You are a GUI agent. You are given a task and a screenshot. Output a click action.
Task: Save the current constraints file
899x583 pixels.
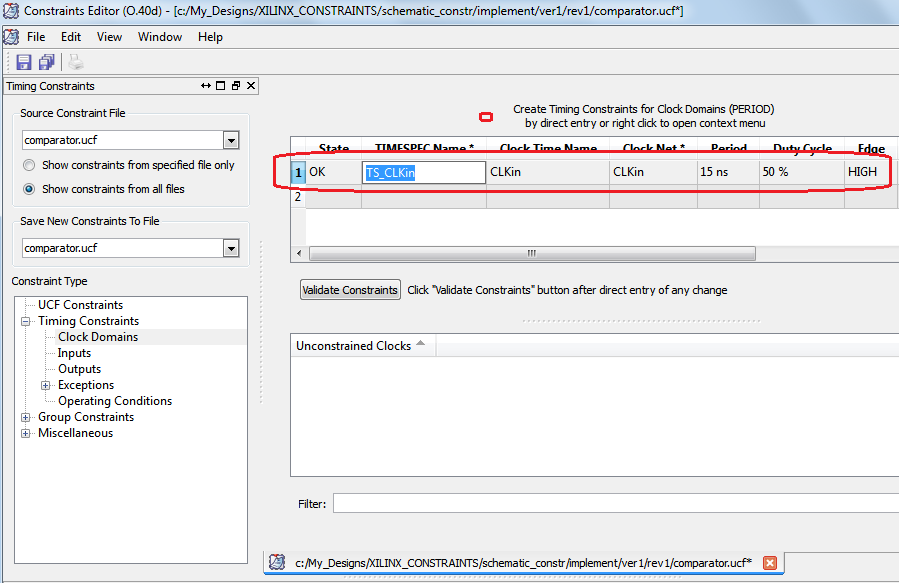(22, 61)
